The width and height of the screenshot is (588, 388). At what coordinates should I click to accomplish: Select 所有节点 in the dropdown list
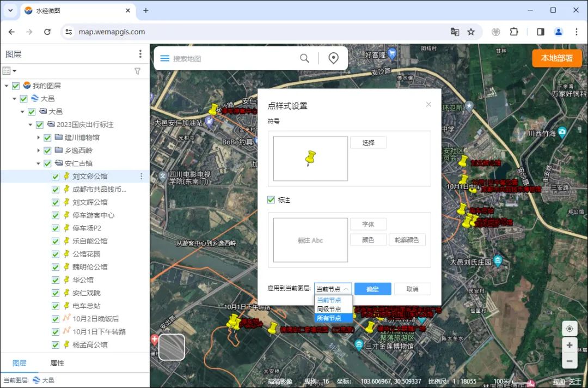pyautogui.click(x=329, y=318)
